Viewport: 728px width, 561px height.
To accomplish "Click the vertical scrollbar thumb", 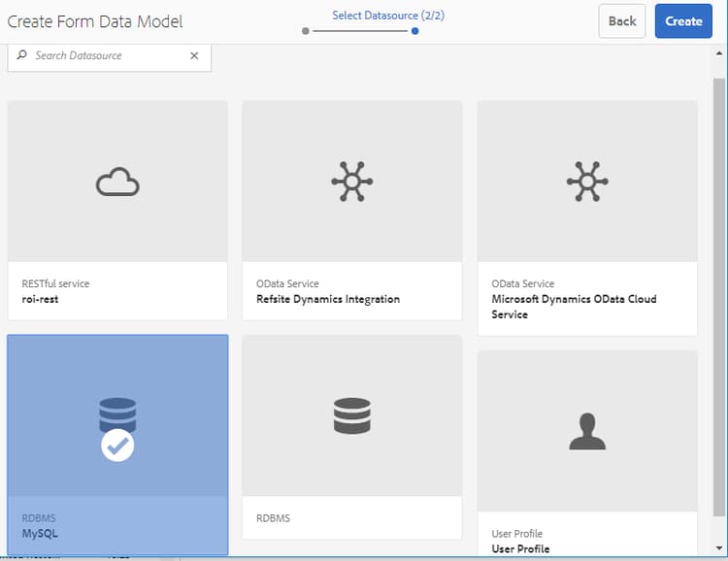I will pos(718,297).
